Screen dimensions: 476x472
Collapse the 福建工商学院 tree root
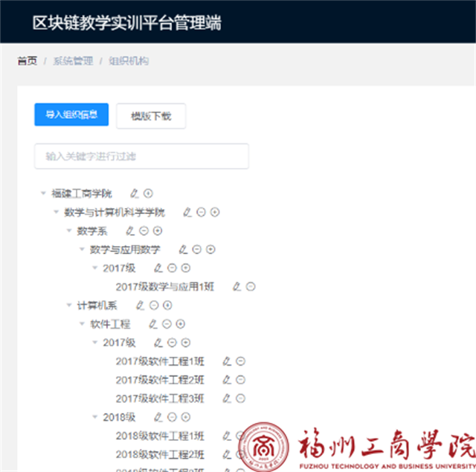(43, 193)
